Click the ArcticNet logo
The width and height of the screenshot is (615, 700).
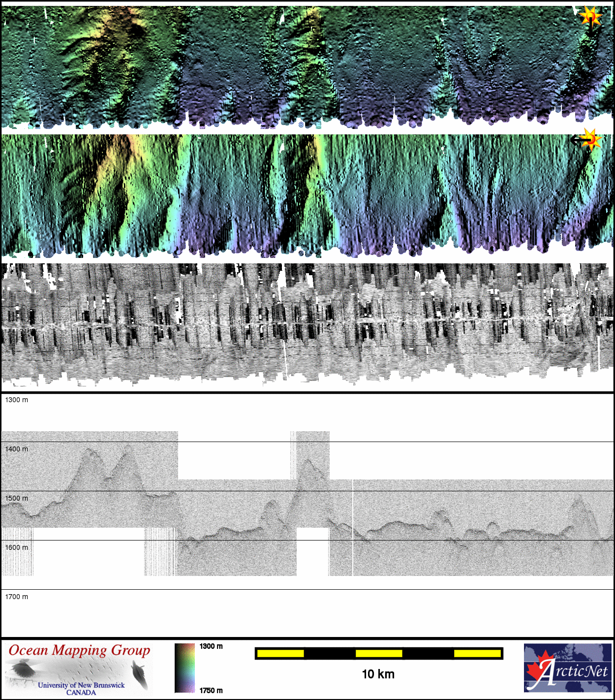click(x=567, y=668)
